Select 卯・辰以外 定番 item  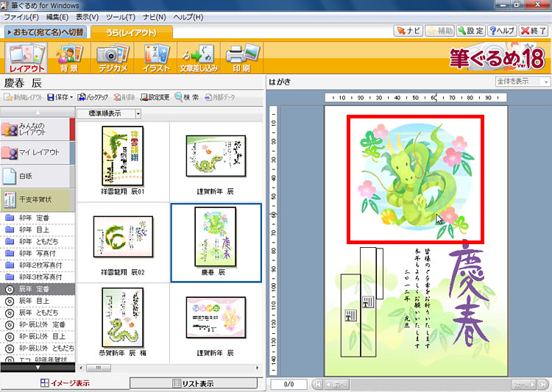click(x=38, y=324)
